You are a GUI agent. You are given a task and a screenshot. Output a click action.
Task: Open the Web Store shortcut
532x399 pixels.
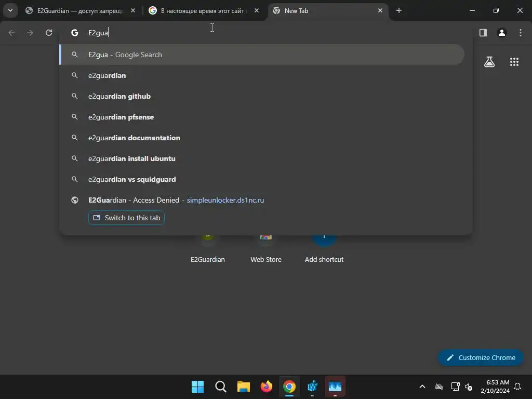coord(266,249)
